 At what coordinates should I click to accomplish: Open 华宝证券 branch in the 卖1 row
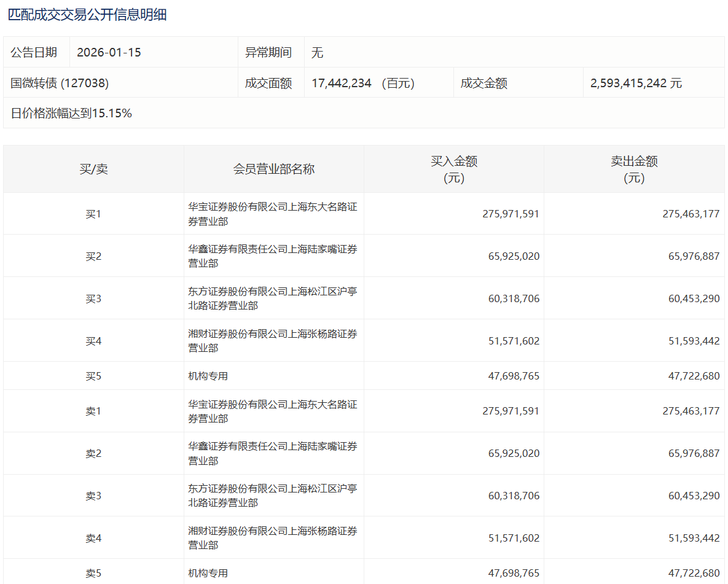[272, 411]
